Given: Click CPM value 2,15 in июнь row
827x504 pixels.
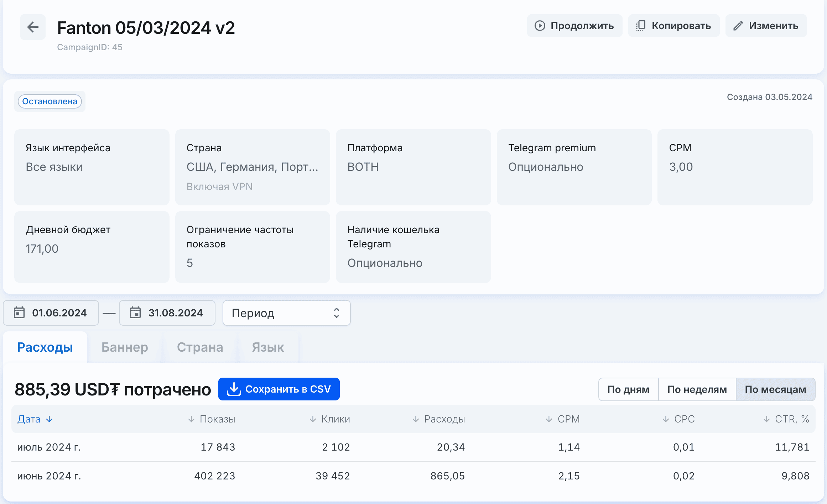Looking at the screenshot, I should pos(569,476).
